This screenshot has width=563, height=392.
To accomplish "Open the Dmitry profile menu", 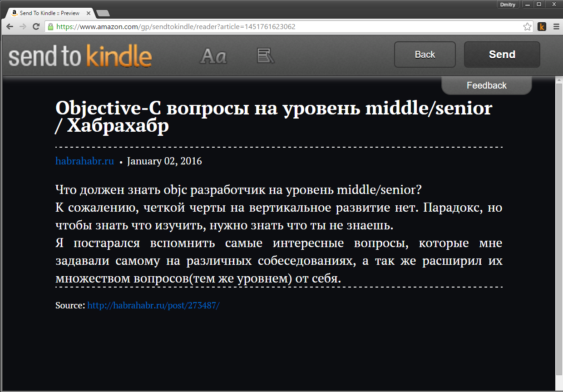I will pos(508,5).
